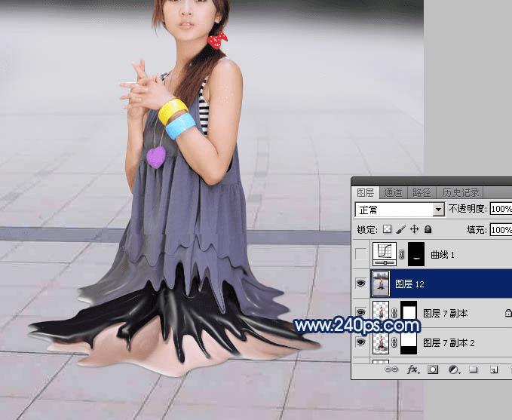Click the link layers chain icon
512x420 pixels.
pyautogui.click(x=391, y=369)
